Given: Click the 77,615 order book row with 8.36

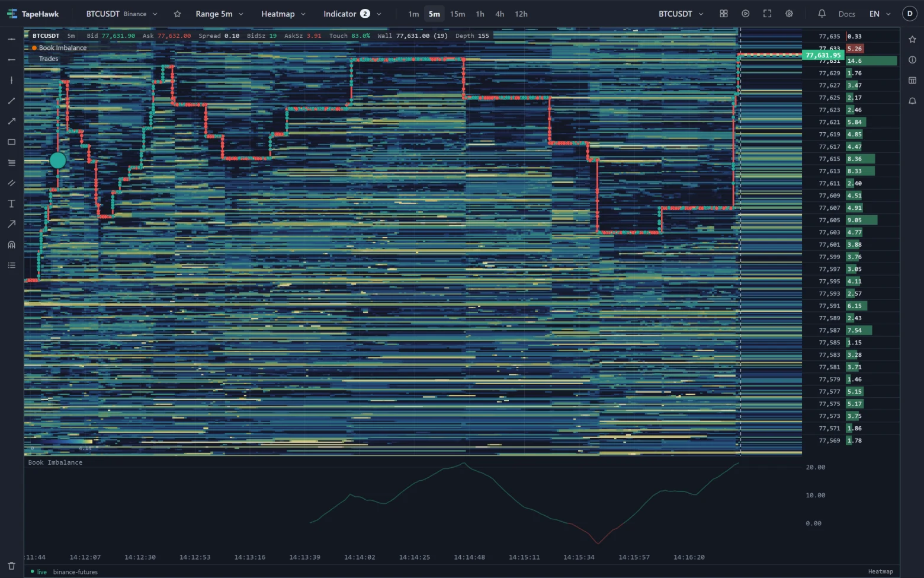Looking at the screenshot, I should (x=851, y=159).
